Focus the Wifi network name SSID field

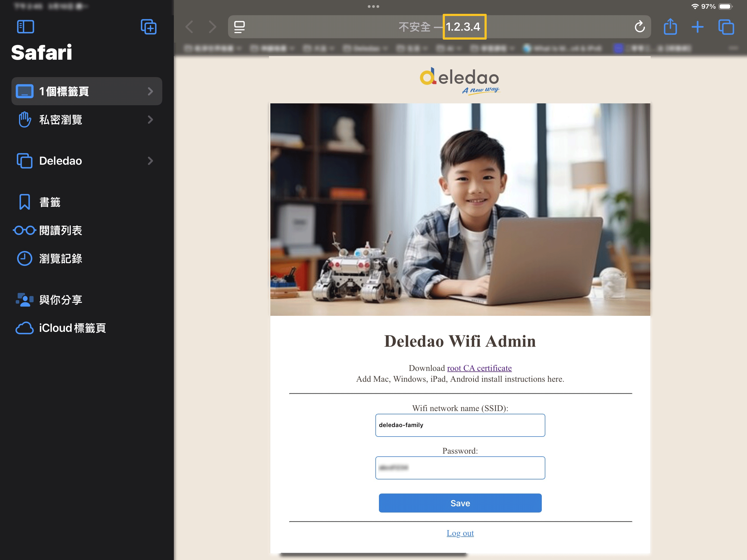tap(460, 425)
